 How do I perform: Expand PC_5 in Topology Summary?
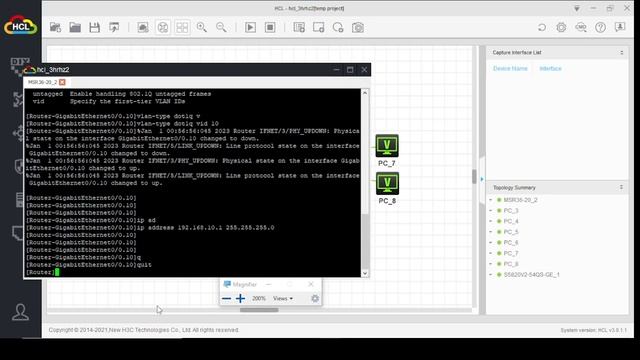(x=491, y=231)
